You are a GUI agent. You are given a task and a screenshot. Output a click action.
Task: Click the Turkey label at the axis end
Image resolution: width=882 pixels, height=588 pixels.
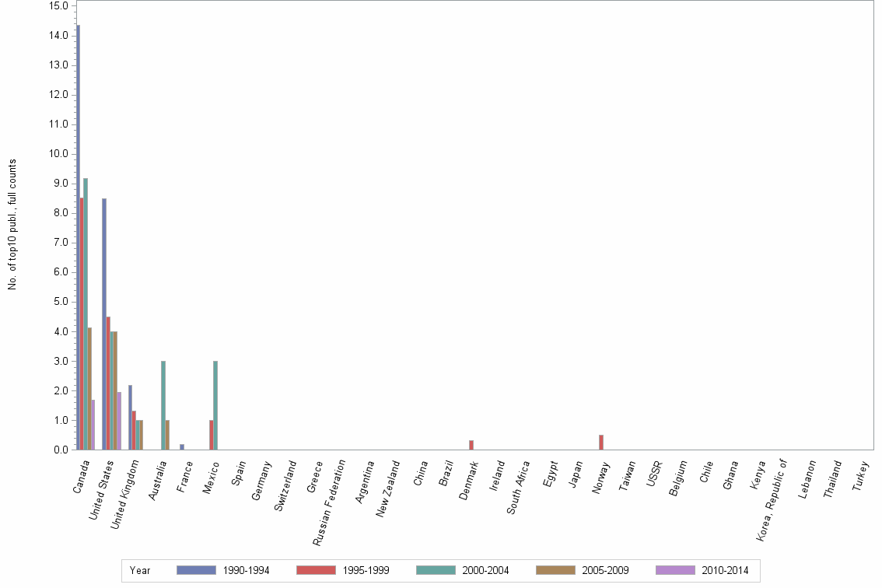point(862,474)
